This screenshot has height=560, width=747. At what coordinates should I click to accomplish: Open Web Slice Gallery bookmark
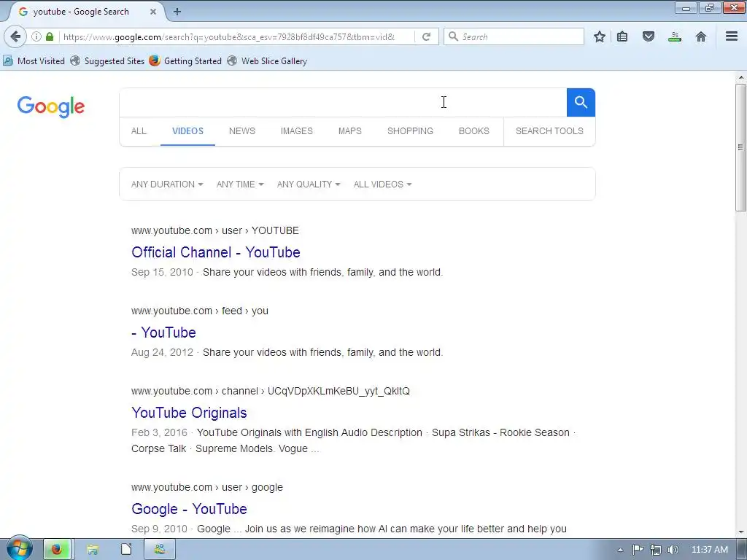point(267,61)
